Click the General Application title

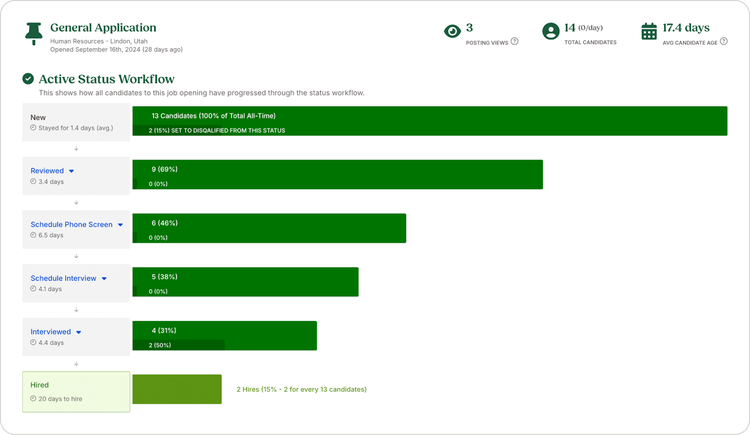point(103,28)
